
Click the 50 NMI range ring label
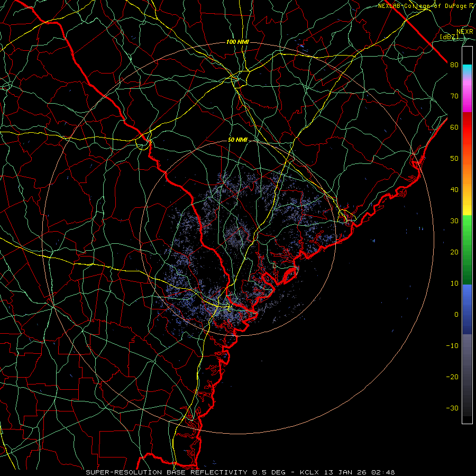(x=237, y=140)
